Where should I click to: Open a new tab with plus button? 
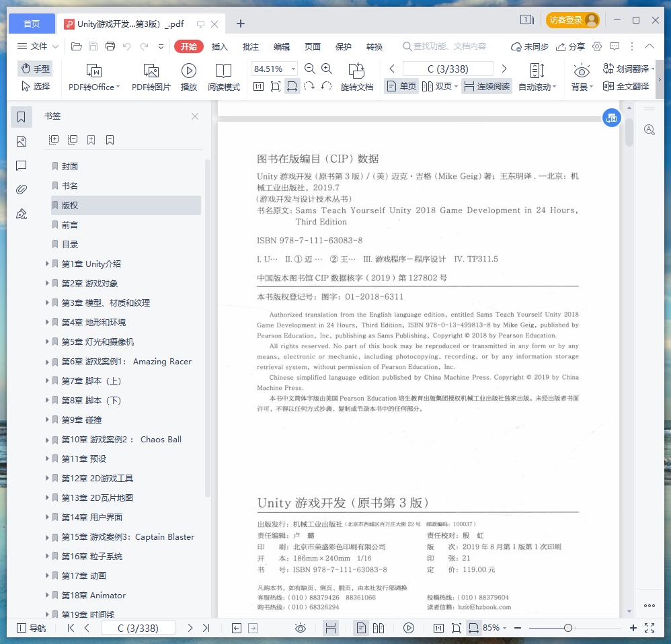241,24
